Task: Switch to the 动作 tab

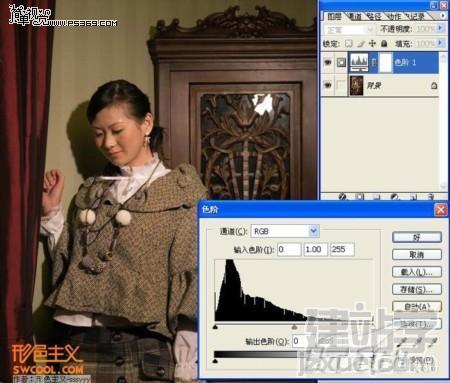Action: [x=394, y=16]
